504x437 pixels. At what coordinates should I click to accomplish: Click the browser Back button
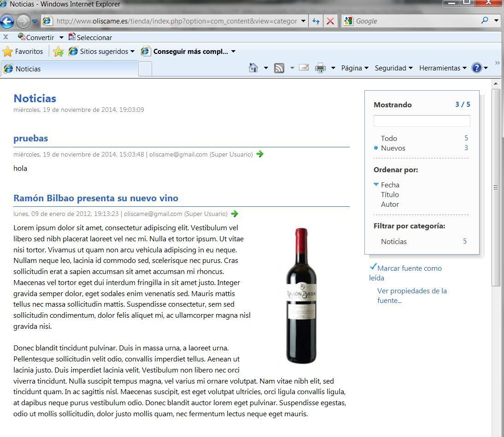click(x=7, y=21)
